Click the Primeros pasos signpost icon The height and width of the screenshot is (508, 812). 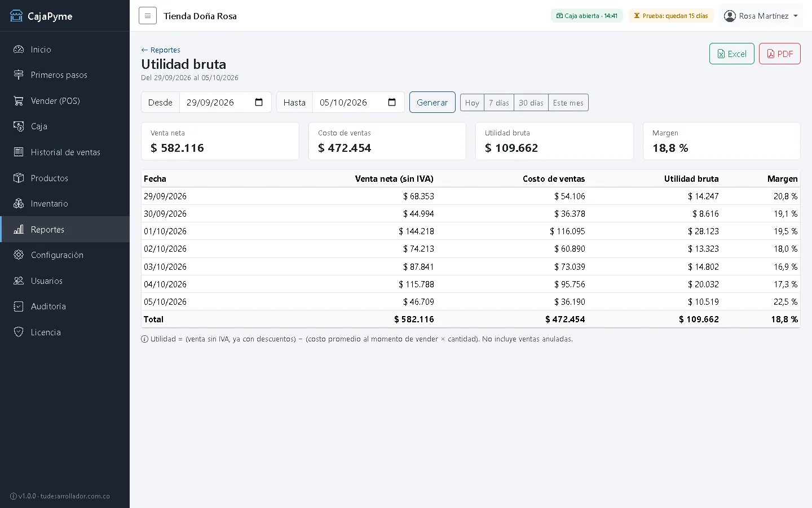(x=19, y=75)
